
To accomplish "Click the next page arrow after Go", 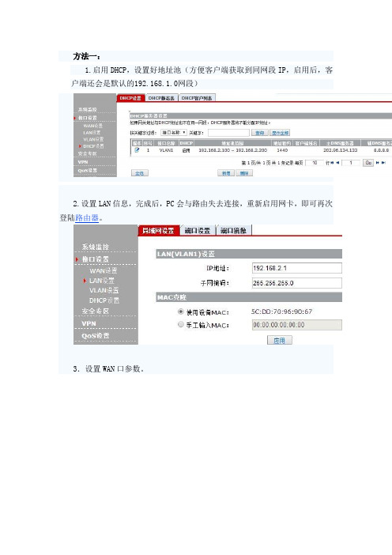I will pyautogui.click(x=378, y=163).
